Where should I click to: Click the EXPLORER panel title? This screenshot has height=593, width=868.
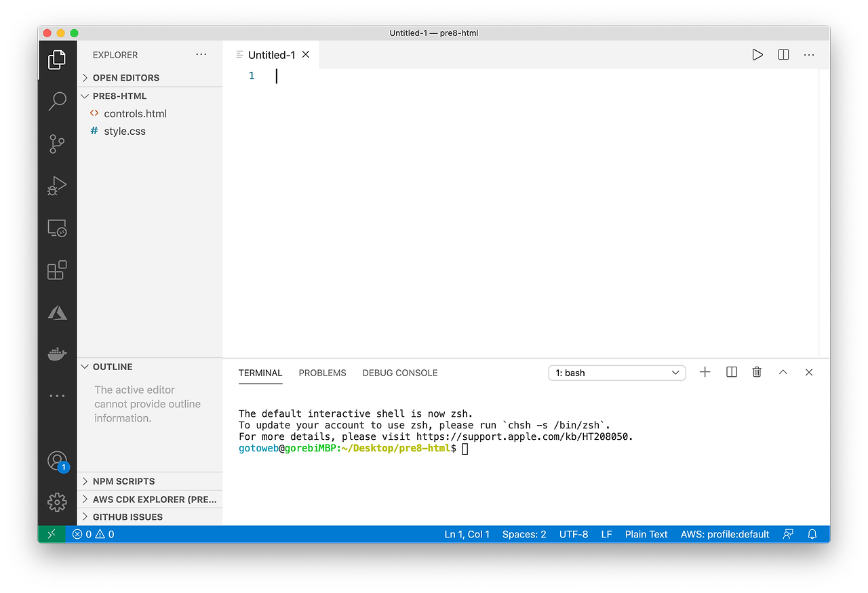point(115,55)
